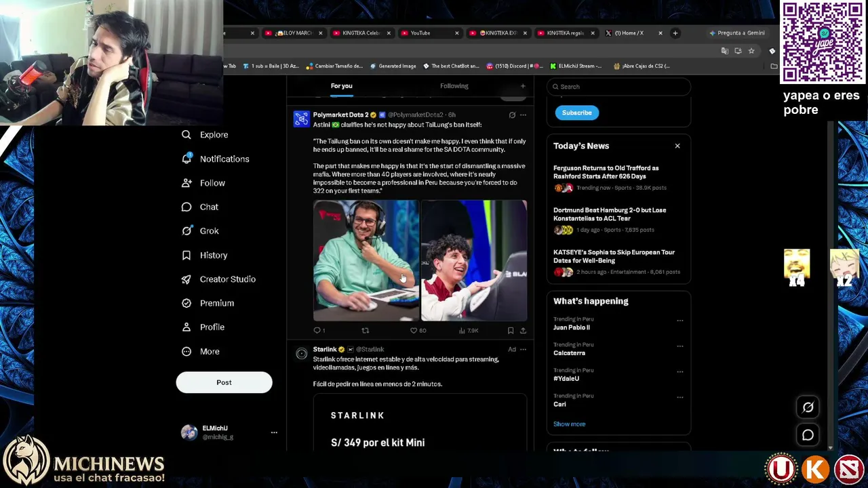Reply to the Polymarket Dota 2 post
This screenshot has height=488, width=868.
[317, 331]
